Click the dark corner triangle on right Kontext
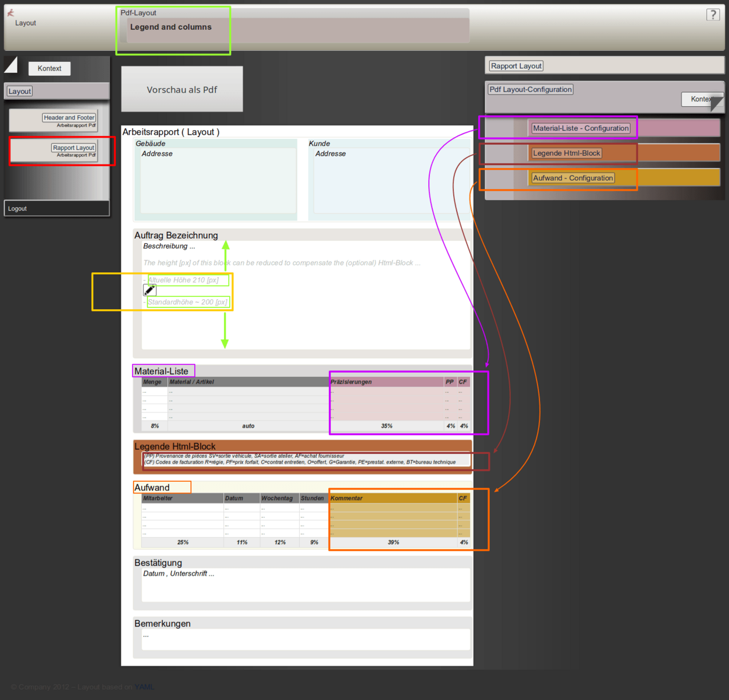This screenshot has height=700, width=729. click(717, 104)
